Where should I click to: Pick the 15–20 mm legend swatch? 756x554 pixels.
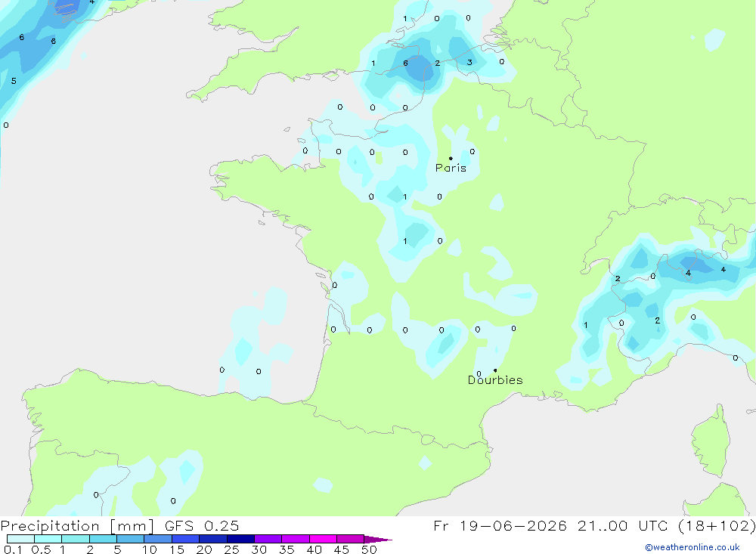pos(186,539)
